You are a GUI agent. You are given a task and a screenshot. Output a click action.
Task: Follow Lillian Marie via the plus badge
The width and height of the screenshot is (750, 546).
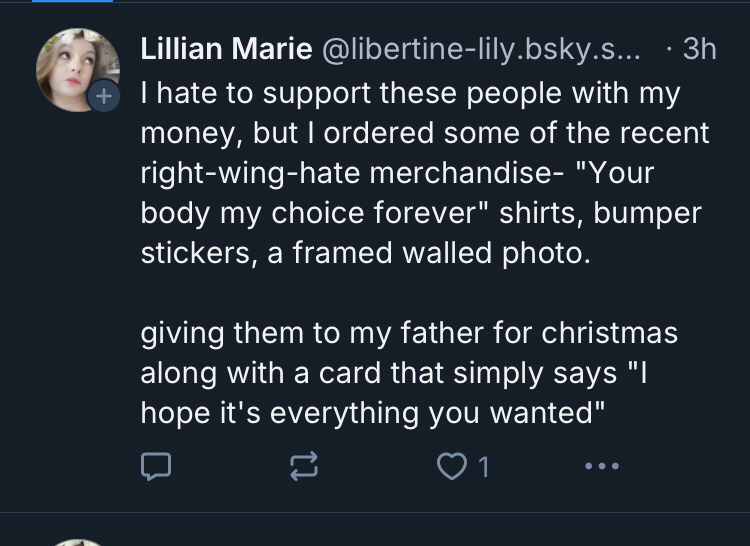tap(101, 96)
